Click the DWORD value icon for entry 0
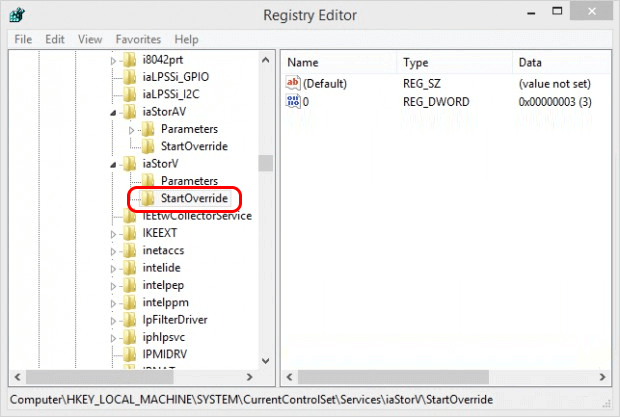This screenshot has height=417, width=620. (x=293, y=102)
